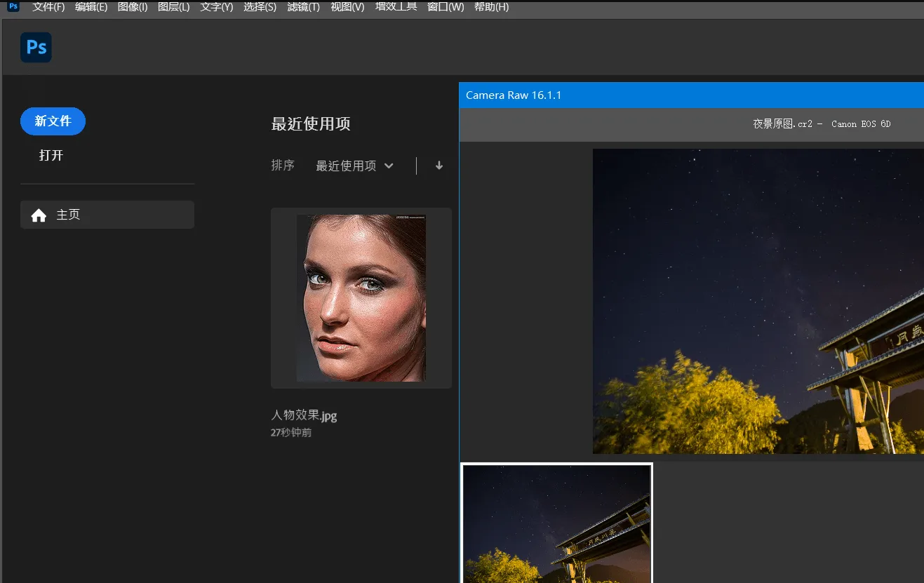Open the 文件 menu

point(46,6)
